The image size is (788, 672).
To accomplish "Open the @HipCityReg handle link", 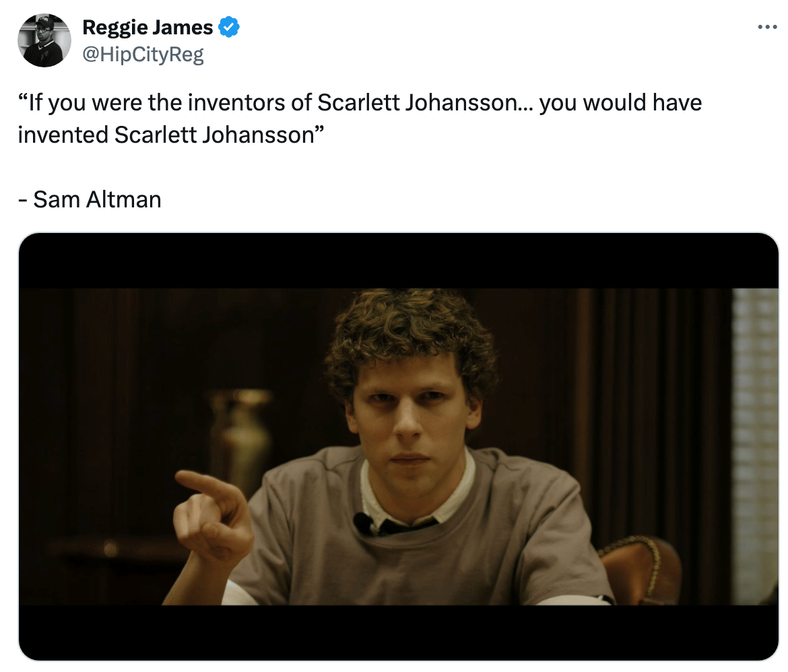I will [143, 54].
